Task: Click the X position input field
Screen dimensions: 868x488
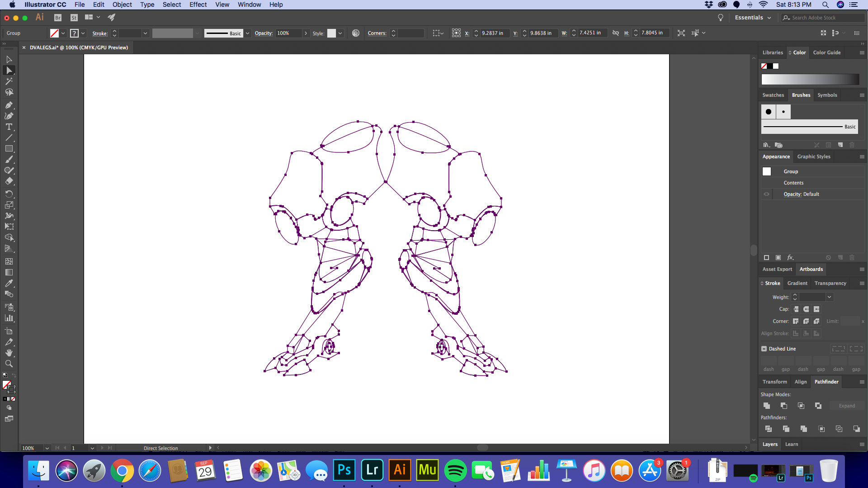Action: (x=495, y=33)
